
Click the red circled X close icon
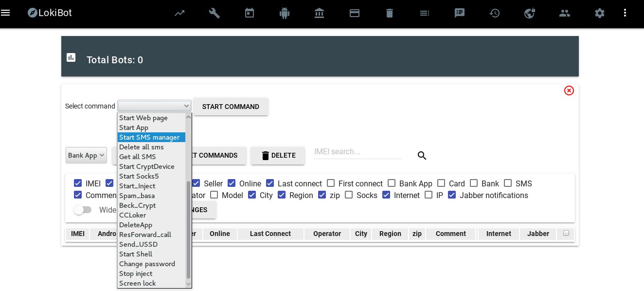pyautogui.click(x=569, y=91)
